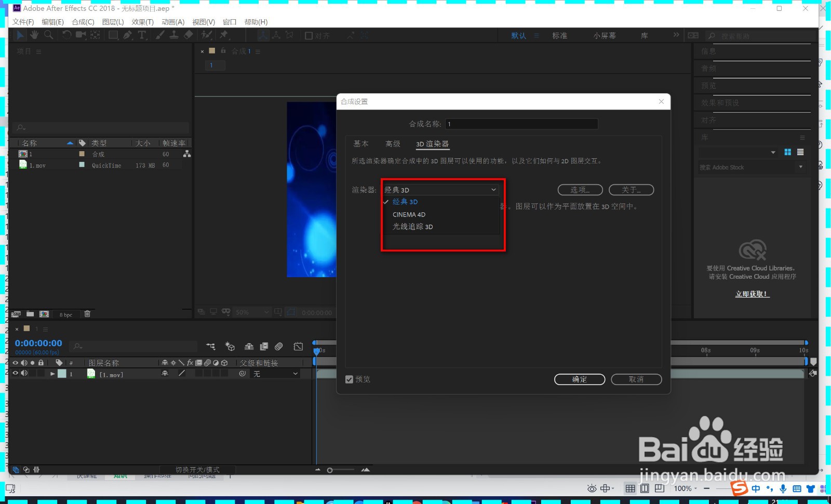Image resolution: width=831 pixels, height=504 pixels.
Task: Expand the [1.mov] layer properties triangle
Action: click(52, 374)
